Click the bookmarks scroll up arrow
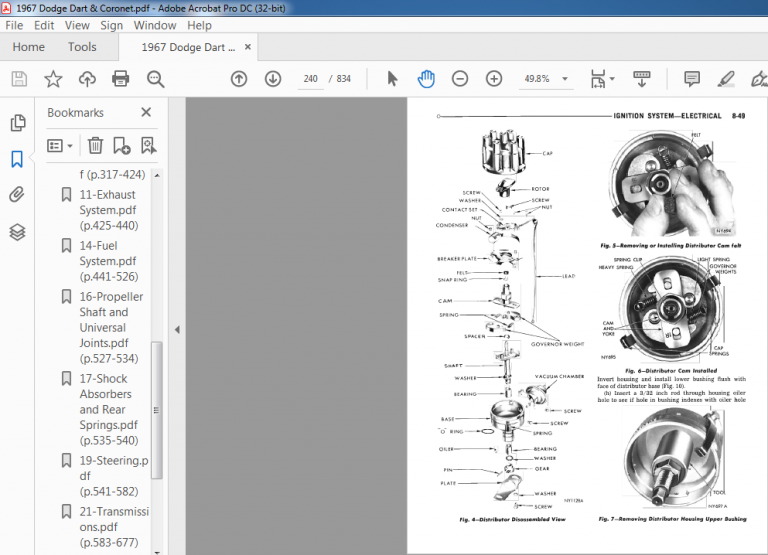This screenshot has width=768, height=555. point(157,175)
